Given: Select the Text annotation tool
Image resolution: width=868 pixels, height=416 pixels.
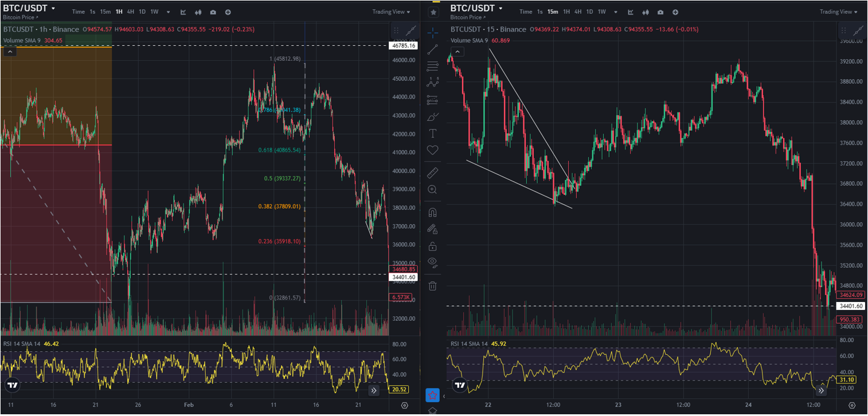Looking at the screenshot, I should (433, 134).
